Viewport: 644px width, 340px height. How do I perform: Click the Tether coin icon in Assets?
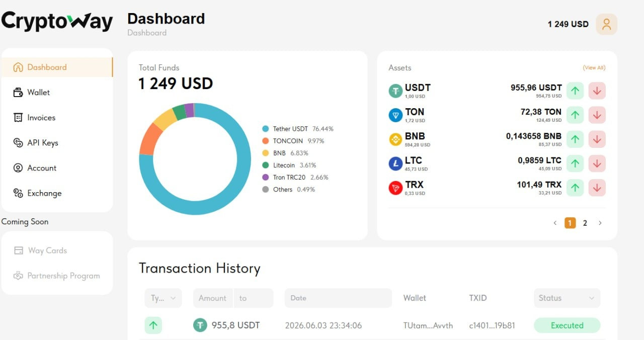(x=395, y=91)
